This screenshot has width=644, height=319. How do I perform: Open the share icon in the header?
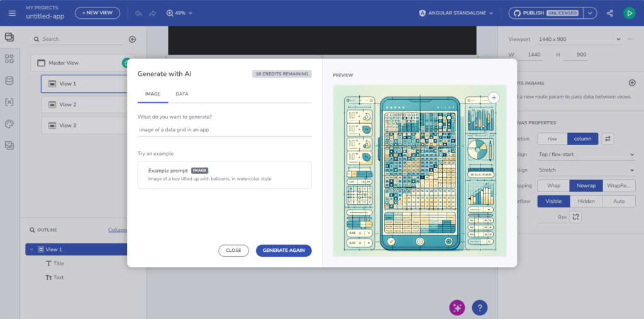coord(610,13)
